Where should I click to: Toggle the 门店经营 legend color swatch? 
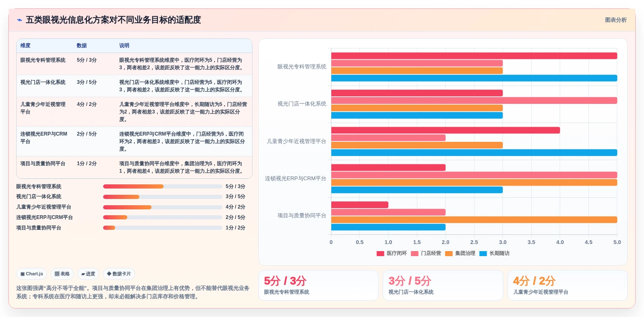pyautogui.click(x=414, y=254)
